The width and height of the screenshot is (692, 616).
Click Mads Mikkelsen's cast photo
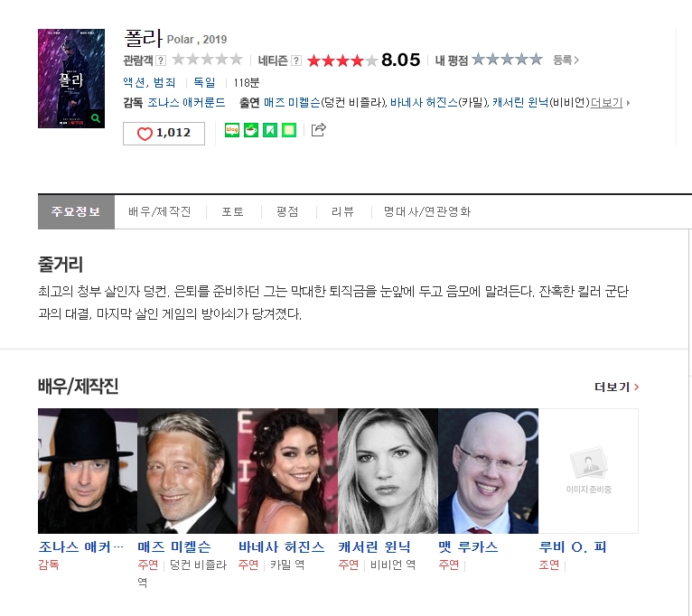tap(187, 471)
